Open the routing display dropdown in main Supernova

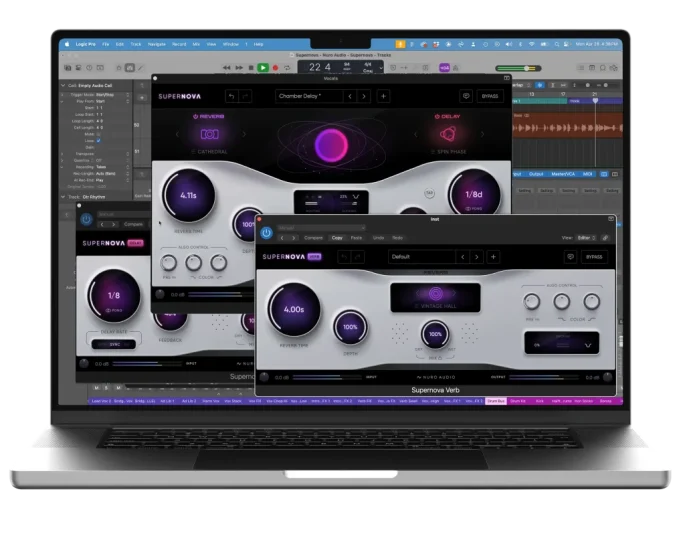click(x=356, y=197)
